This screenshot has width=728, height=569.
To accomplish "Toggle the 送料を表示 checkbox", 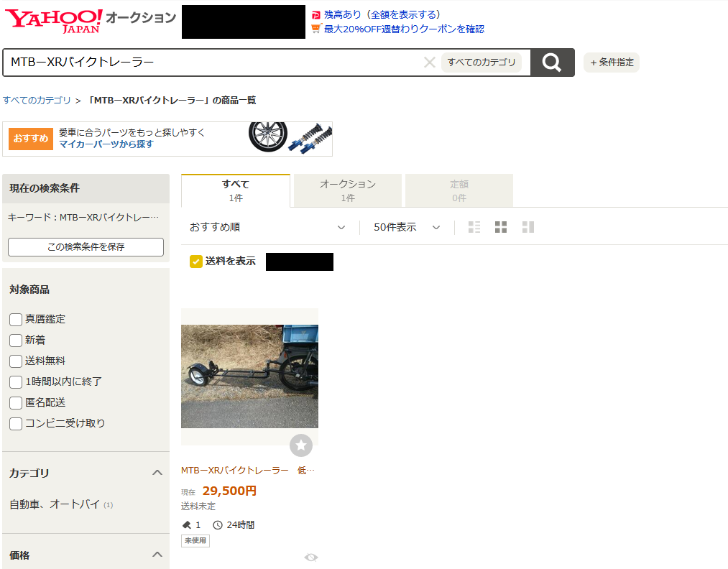I will (x=196, y=262).
